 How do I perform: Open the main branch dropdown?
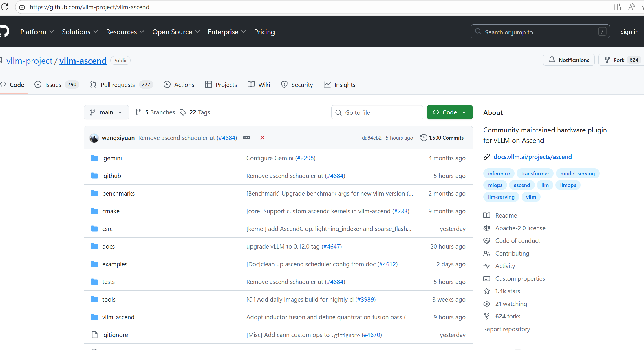pos(106,112)
